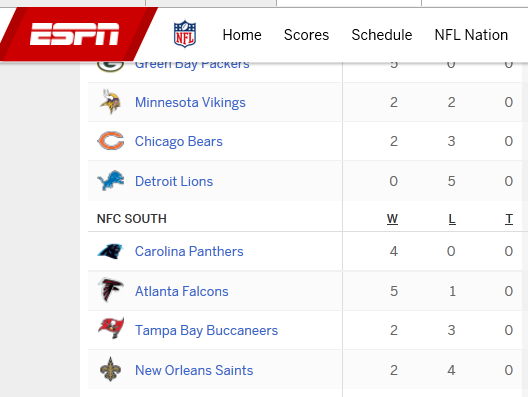Click the Detroit Lions team logo
This screenshot has height=397, width=528.
110,180
